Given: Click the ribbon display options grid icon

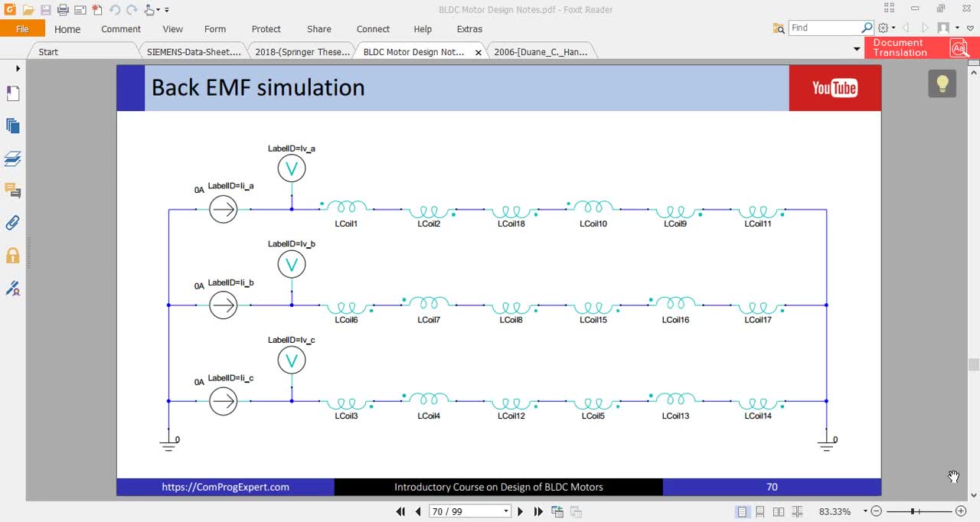Looking at the screenshot, I should 889,8.
